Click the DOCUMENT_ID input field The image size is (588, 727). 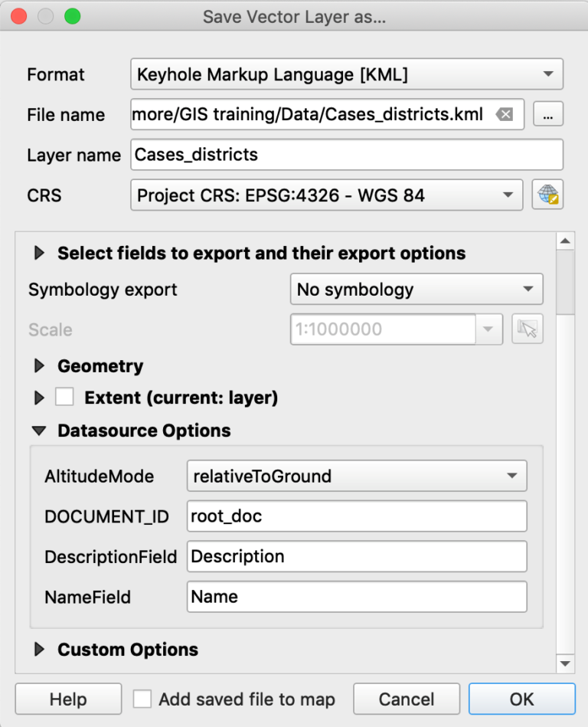(x=357, y=516)
